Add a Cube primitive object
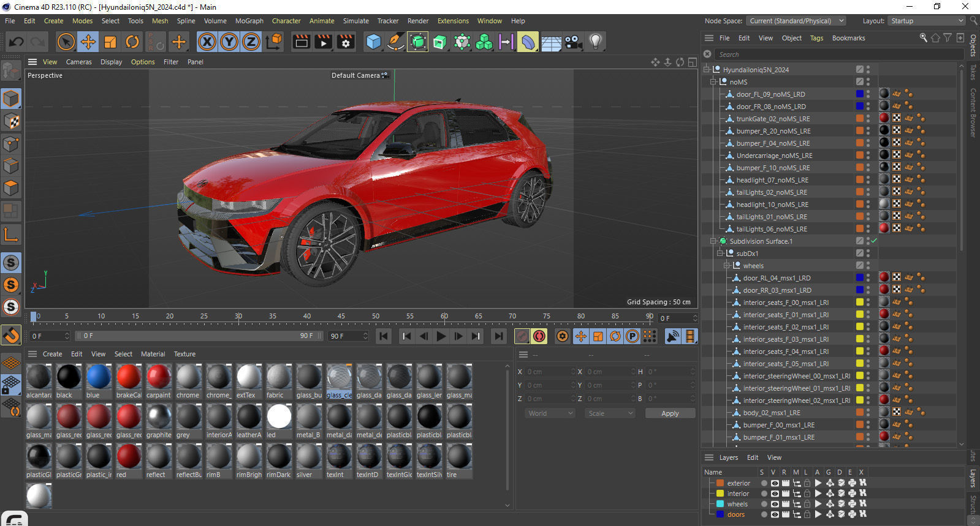 coord(373,42)
